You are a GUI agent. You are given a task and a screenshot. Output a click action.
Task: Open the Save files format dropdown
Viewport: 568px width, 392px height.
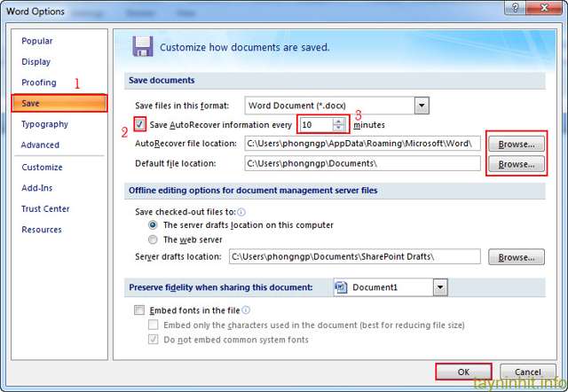click(422, 106)
